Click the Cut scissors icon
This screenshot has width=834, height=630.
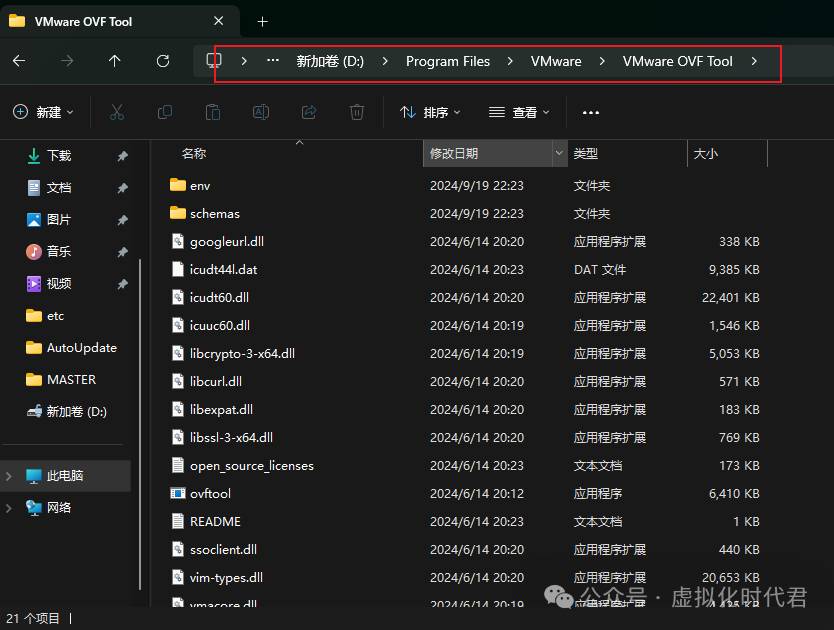(117, 112)
